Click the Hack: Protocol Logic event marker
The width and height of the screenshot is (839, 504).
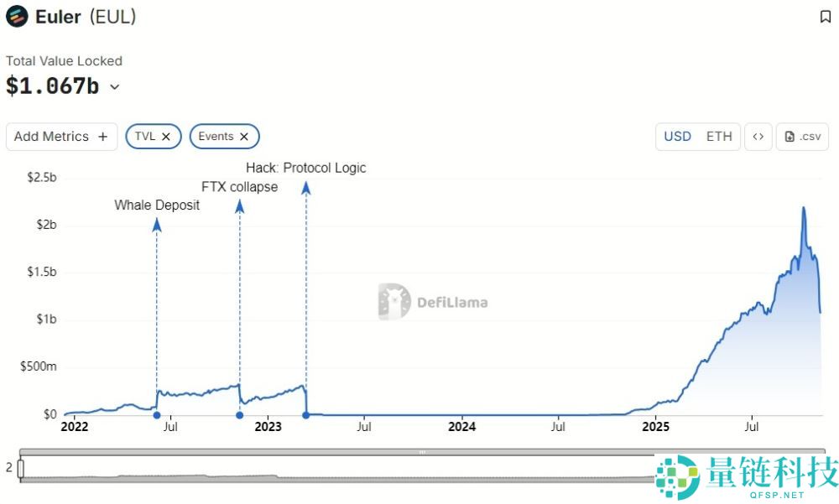(305, 190)
